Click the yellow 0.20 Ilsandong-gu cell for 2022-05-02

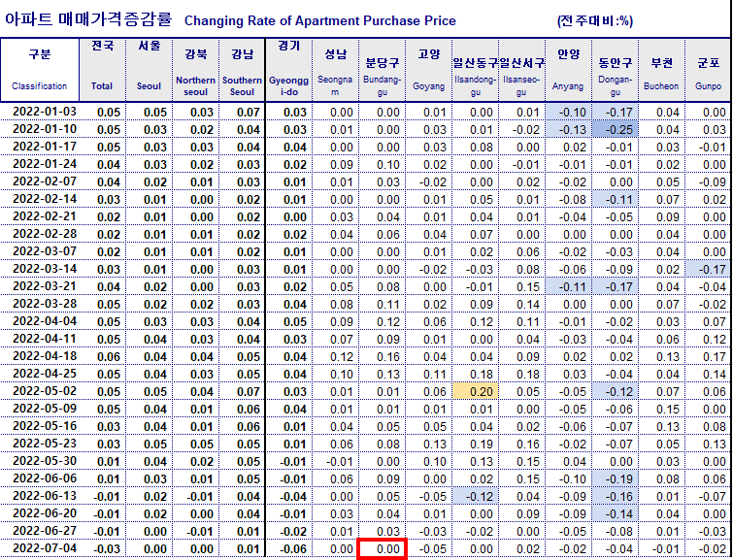(476, 392)
